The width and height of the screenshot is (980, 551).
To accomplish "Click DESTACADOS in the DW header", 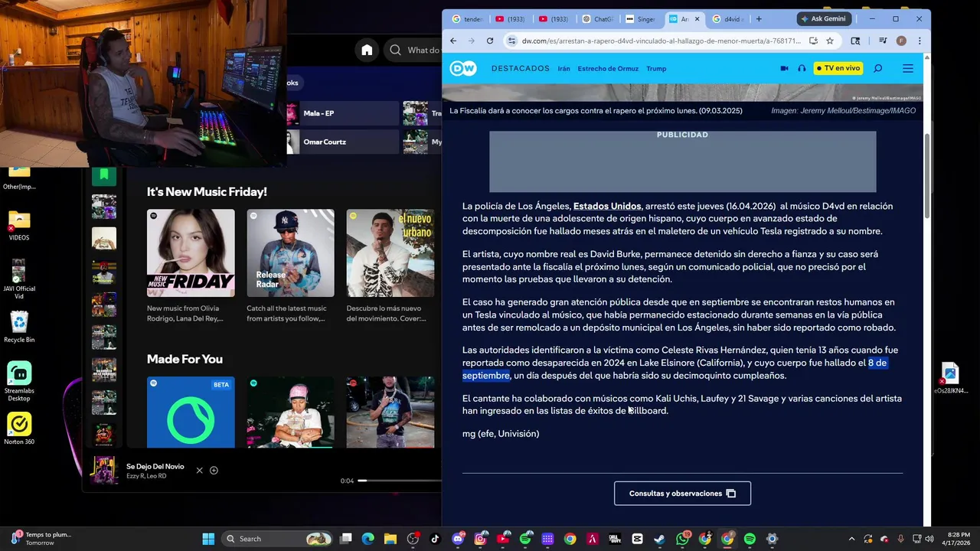I will 521,69.
